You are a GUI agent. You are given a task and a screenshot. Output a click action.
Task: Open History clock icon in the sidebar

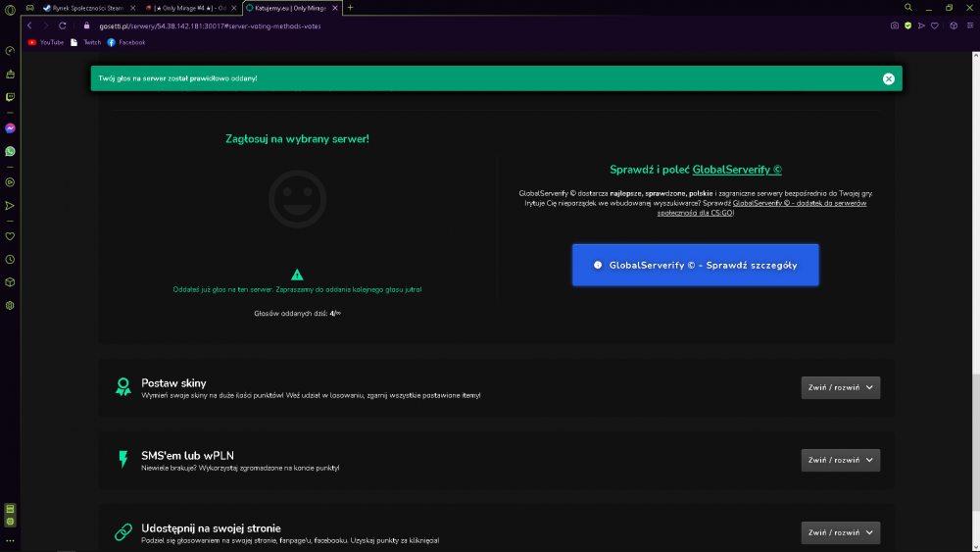(x=10, y=260)
